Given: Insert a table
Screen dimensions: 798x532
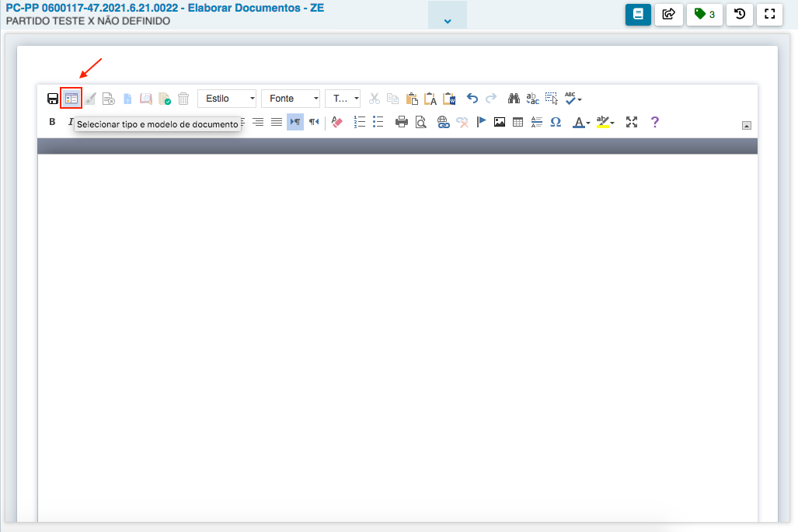Looking at the screenshot, I should pos(517,122).
